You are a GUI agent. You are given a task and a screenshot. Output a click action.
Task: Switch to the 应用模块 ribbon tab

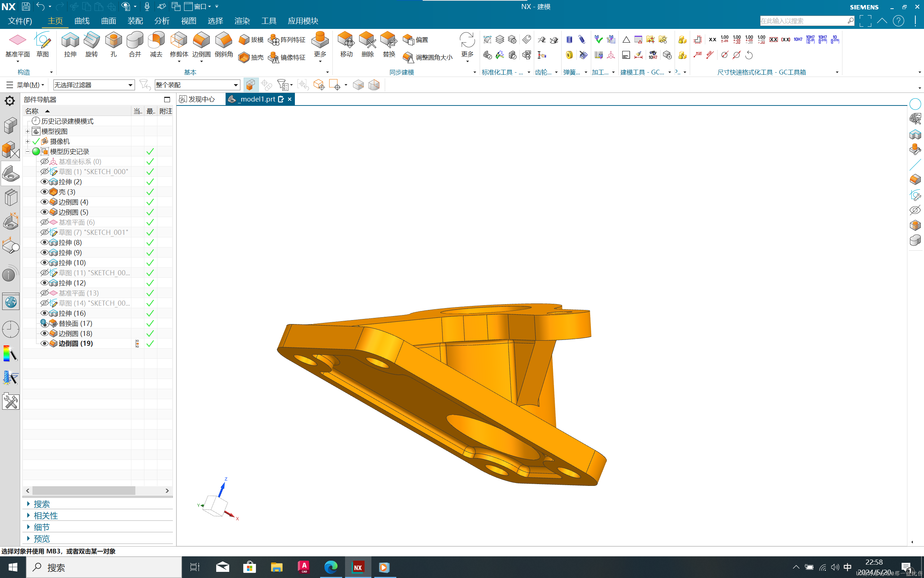[303, 21]
